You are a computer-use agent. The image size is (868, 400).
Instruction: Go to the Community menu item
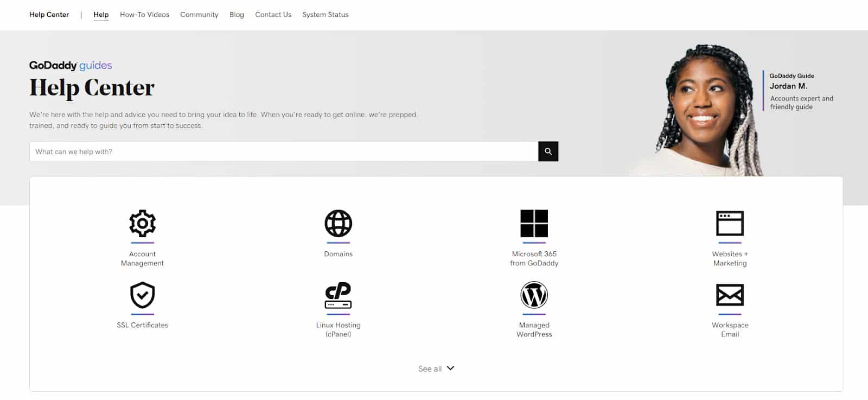[199, 15]
